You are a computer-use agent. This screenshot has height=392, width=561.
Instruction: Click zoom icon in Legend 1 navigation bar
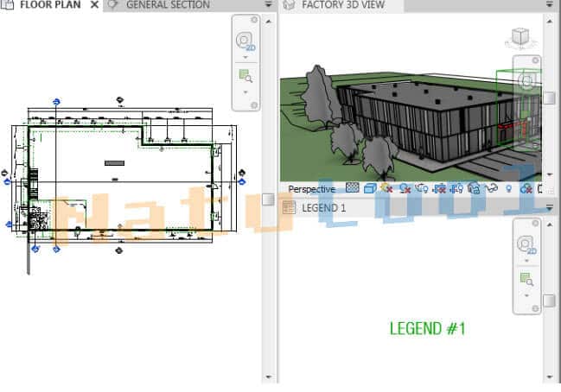(x=526, y=278)
